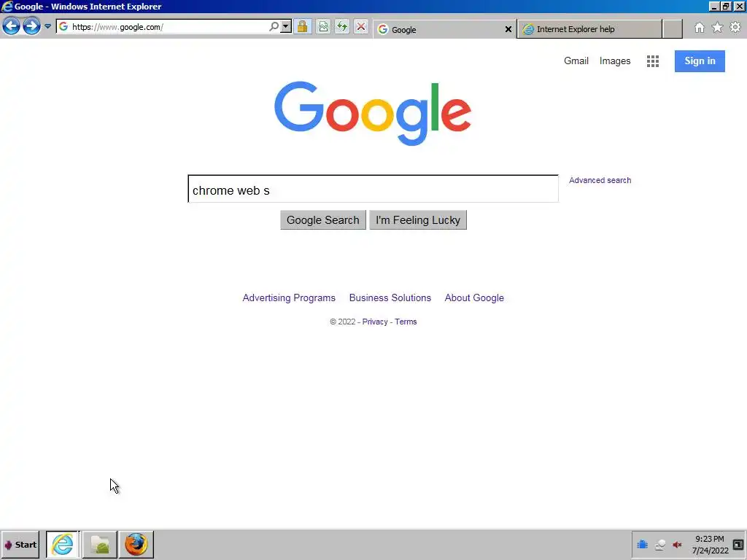
Task: Open the About Google link
Action: pos(474,297)
